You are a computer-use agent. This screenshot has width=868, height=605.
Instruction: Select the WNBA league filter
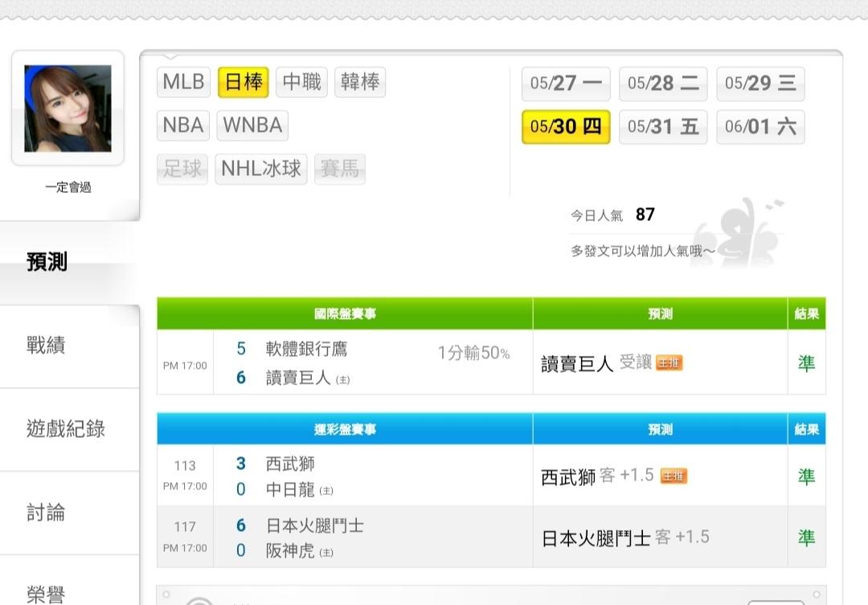click(x=252, y=125)
